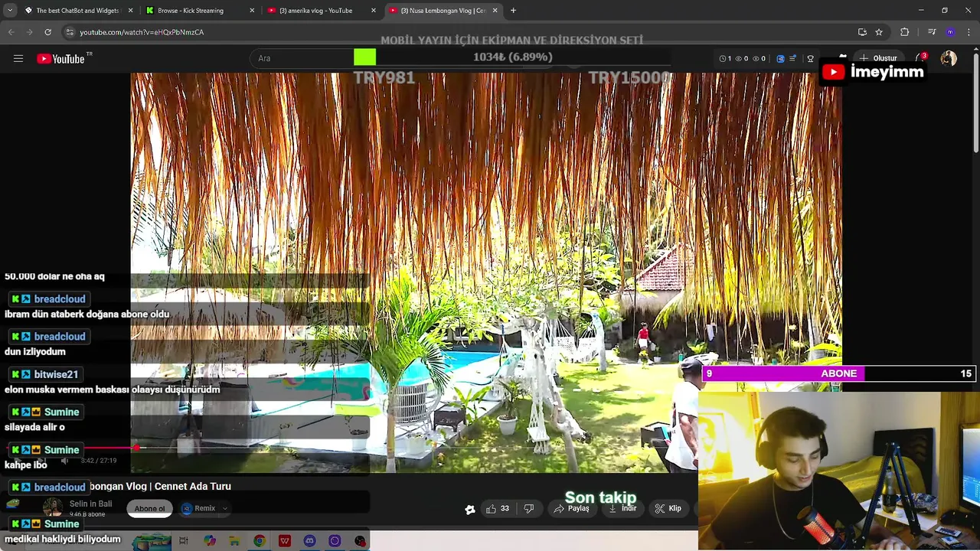Screen dimensions: 980x551
Task: Click the blue extension icon in YouTube header
Action: (780, 59)
